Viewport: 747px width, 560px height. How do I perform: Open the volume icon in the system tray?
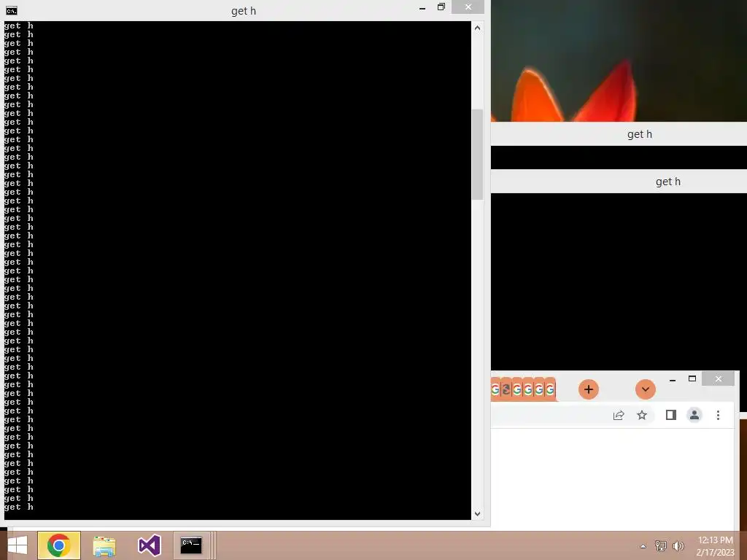[x=678, y=545]
